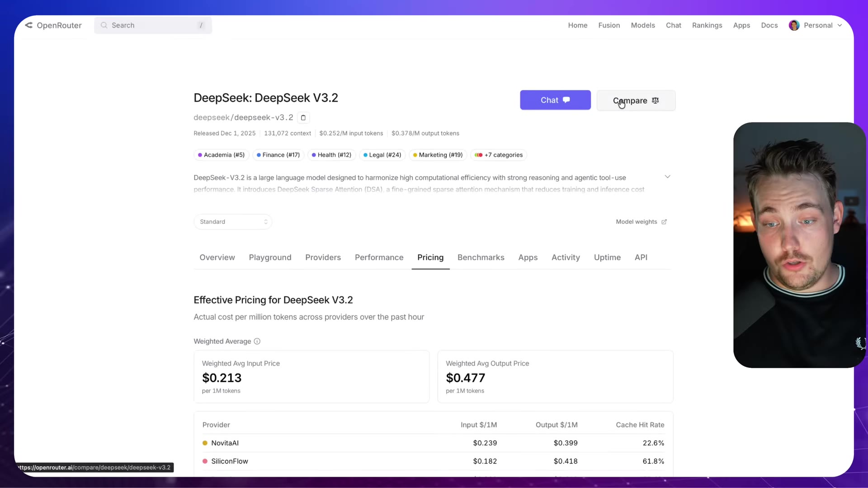
Task: Open Models in the top navigation
Action: click(x=643, y=25)
